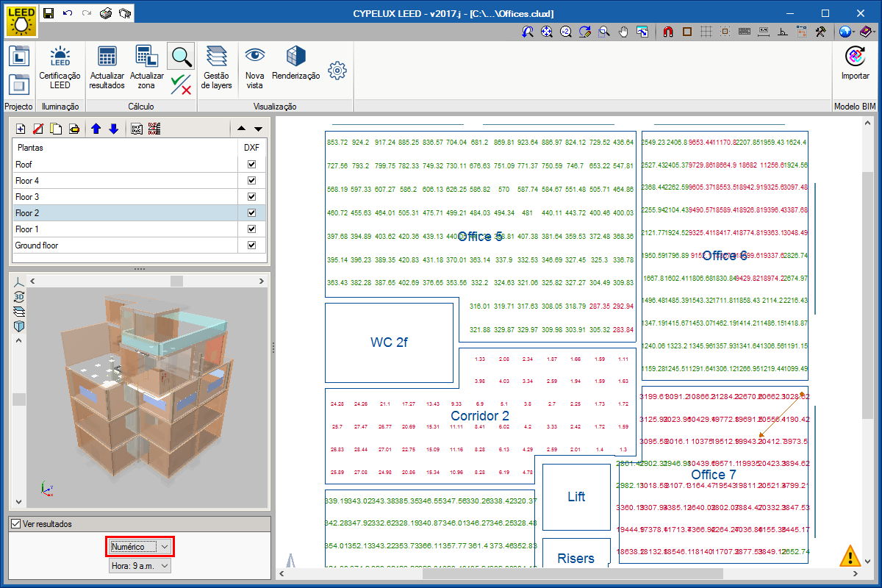Image resolution: width=882 pixels, height=588 pixels.
Task: Click the left chevron above 3D view
Action: pyautogui.click(x=33, y=281)
